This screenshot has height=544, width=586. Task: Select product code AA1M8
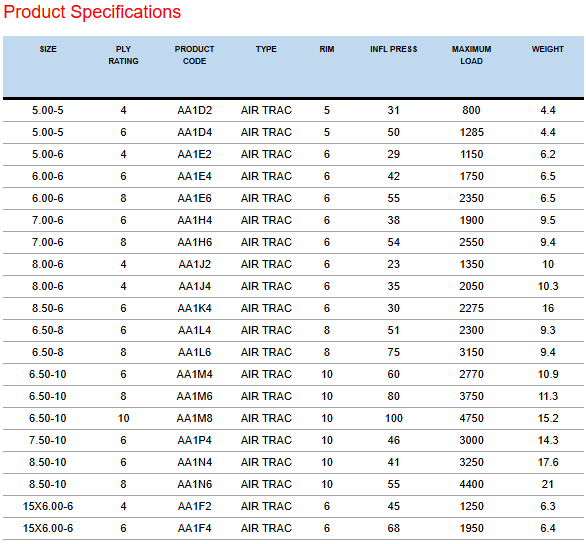[x=194, y=418]
